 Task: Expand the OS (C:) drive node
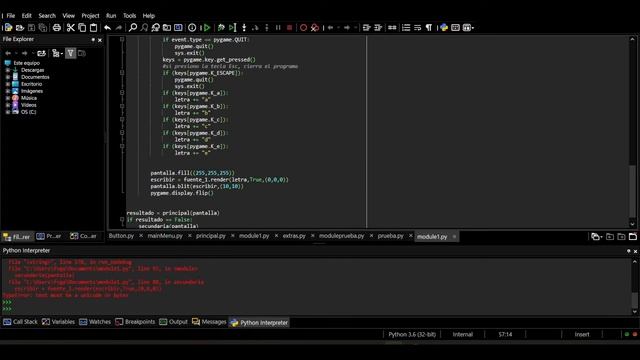(x=8, y=112)
